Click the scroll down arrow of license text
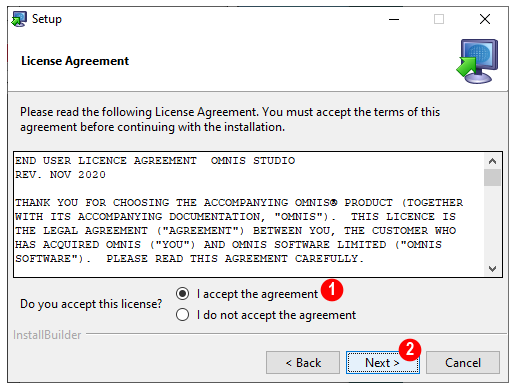 [x=492, y=269]
